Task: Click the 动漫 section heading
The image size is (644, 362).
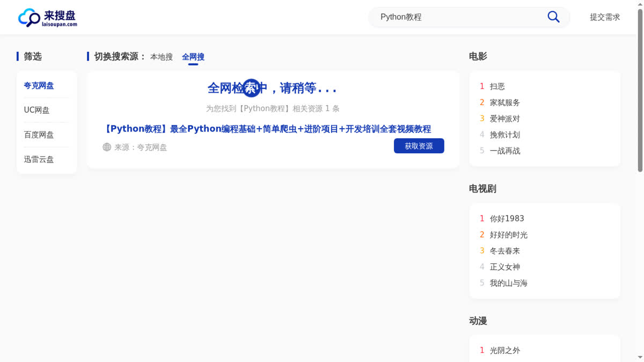Action: [x=478, y=321]
